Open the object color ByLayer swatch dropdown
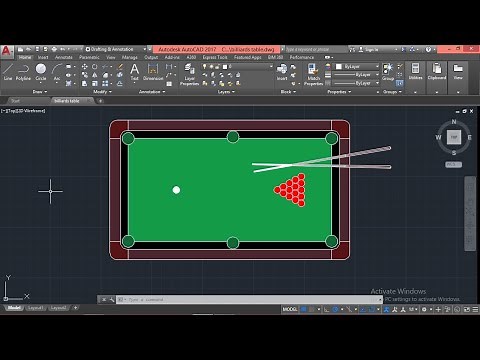 click(357, 66)
